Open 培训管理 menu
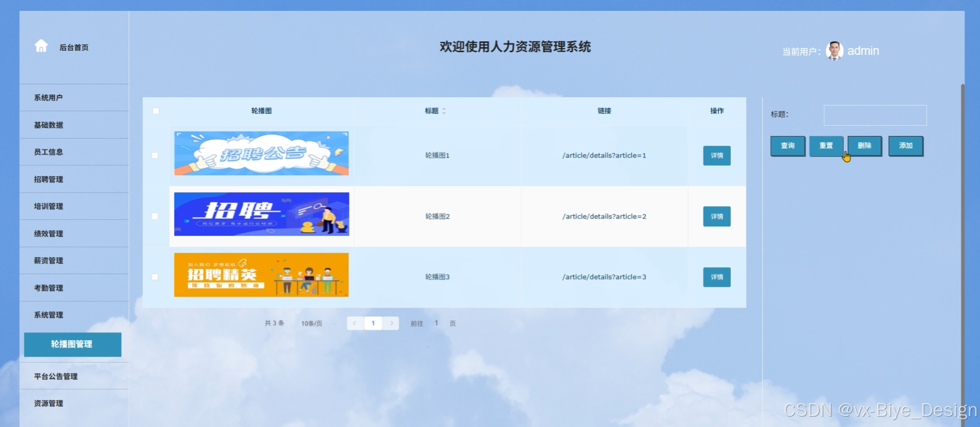Screen dimensions: 980x427 pyautogui.click(x=74, y=206)
